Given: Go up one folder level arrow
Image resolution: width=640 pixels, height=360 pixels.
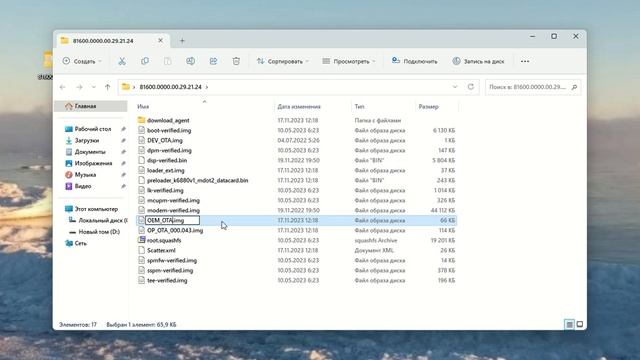Looking at the screenshot, I should [x=107, y=87].
